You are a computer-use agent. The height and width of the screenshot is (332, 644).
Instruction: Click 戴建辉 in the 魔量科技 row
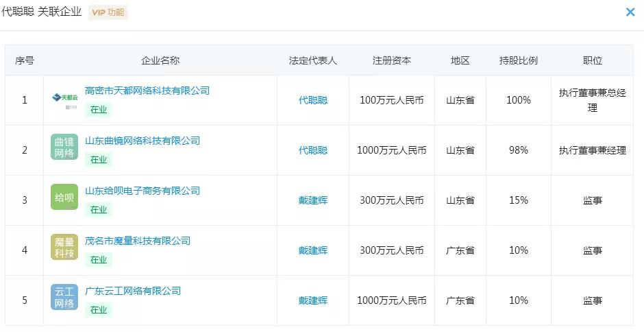tap(313, 250)
